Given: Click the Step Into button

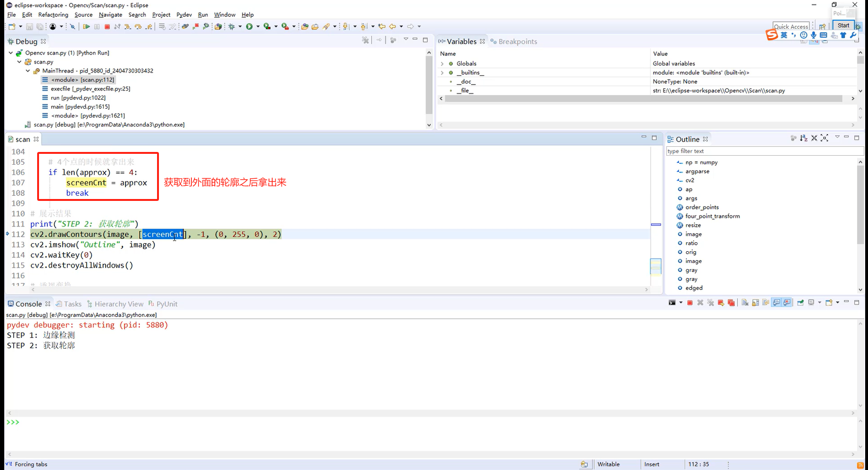Looking at the screenshot, I should click(127, 26).
